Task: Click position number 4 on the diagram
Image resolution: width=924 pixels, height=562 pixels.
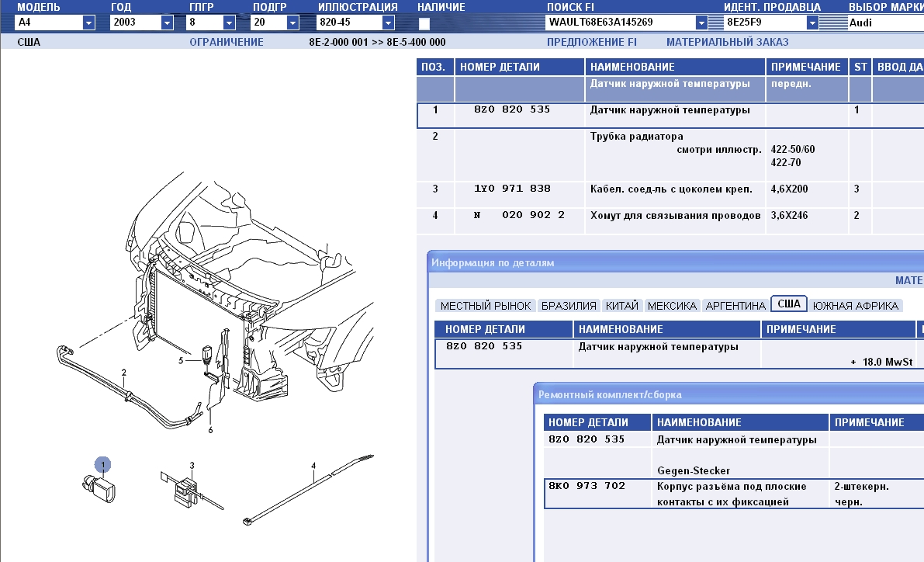Action: click(313, 465)
